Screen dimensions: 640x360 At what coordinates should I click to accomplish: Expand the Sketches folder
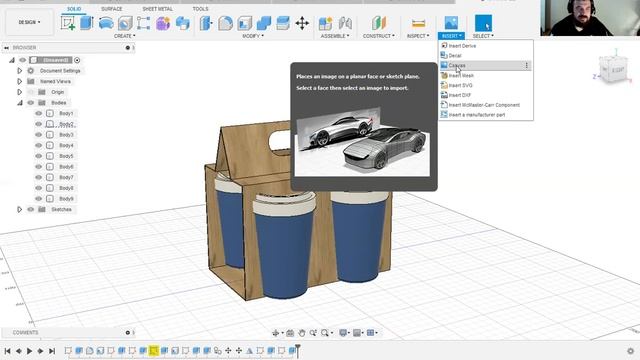pos(19,209)
